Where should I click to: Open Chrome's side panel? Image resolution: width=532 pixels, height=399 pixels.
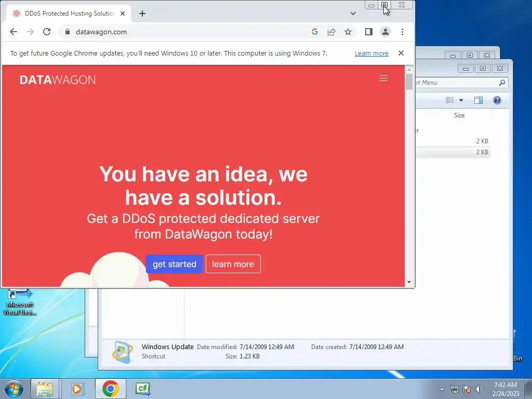(369, 32)
